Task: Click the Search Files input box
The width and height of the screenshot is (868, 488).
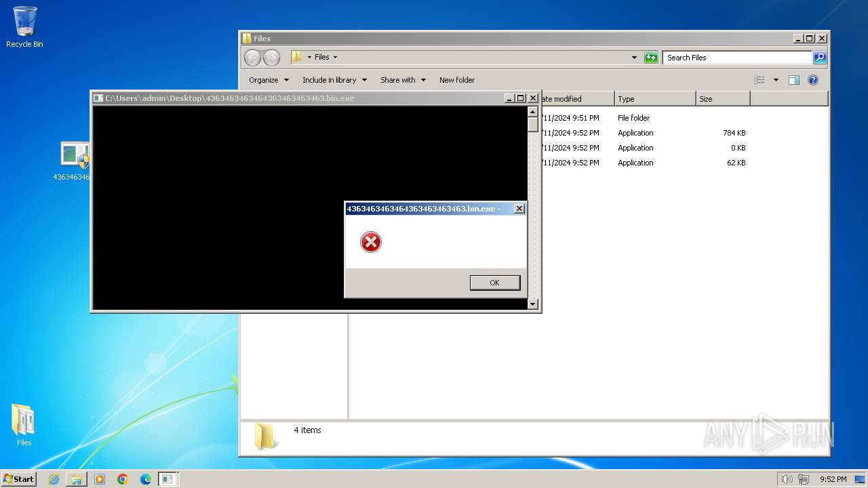Action: [x=737, y=58]
